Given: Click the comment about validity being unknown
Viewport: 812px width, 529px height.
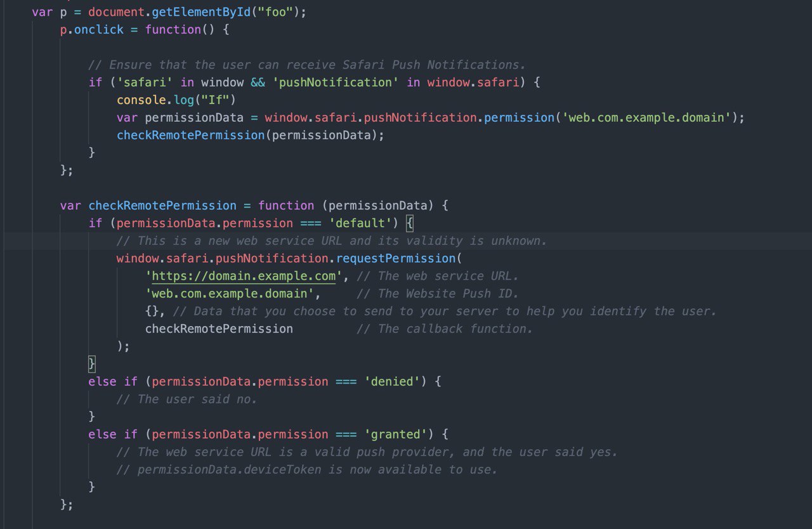Looking at the screenshot, I should tap(332, 241).
